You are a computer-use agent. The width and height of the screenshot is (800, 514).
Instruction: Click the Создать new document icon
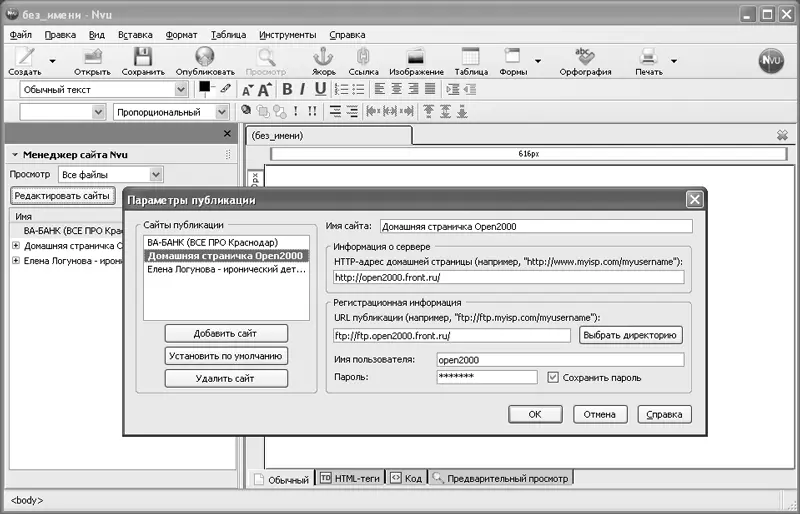pos(25,56)
